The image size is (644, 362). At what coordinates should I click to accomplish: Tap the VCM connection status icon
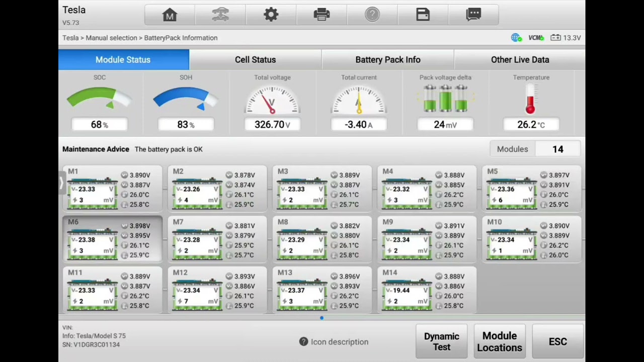coord(536,38)
